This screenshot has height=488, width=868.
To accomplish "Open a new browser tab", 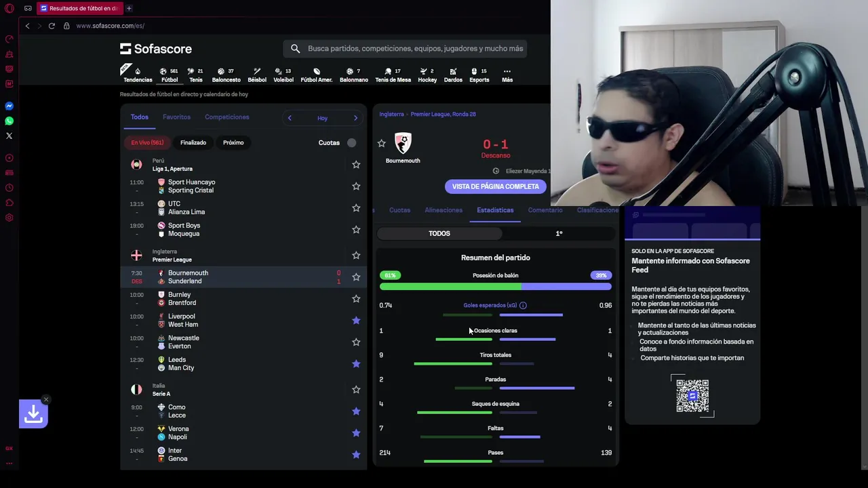I will [129, 8].
